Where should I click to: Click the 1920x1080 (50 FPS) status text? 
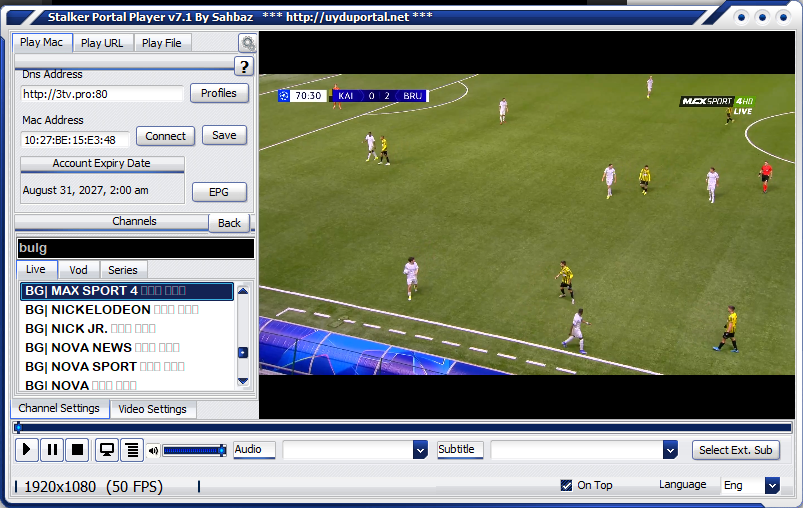[x=93, y=486]
